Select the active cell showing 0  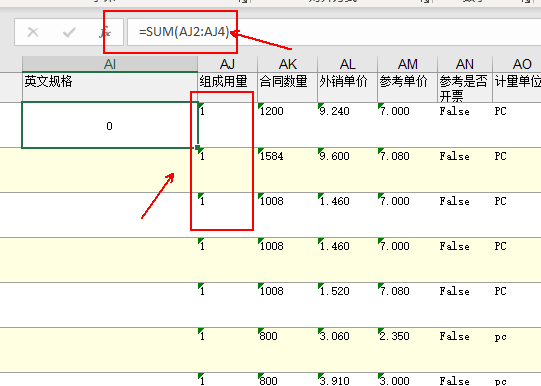coord(110,125)
